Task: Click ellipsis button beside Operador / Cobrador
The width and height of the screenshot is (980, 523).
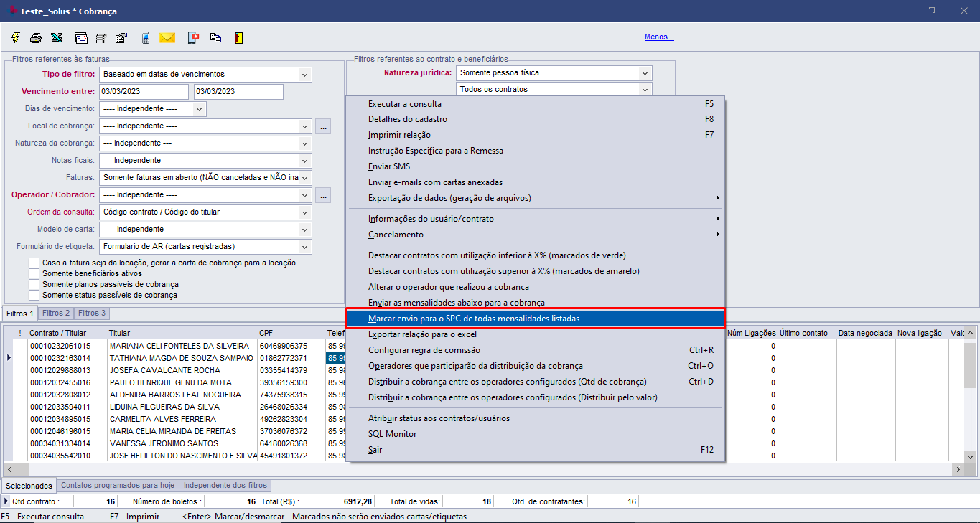Action: (x=323, y=195)
